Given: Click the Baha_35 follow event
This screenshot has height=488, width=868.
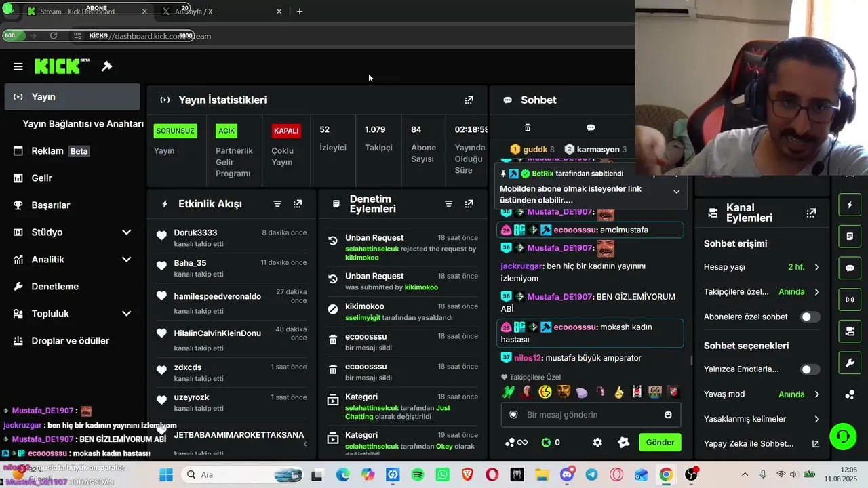Looking at the screenshot, I should tap(231, 268).
